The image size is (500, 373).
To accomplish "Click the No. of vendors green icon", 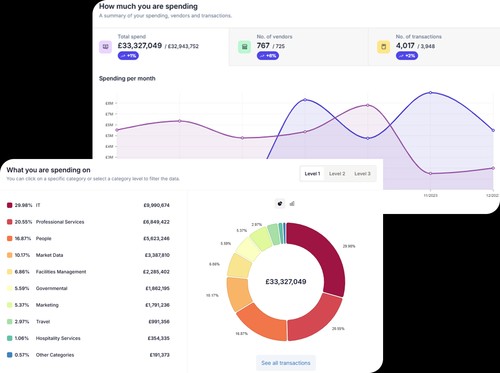I will pos(244,47).
